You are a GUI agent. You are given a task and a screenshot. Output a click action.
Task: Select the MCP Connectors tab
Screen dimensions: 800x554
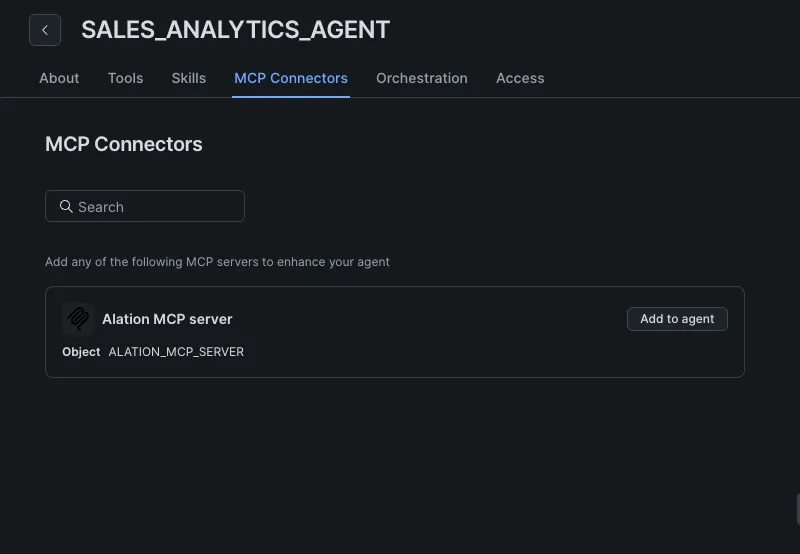(x=291, y=78)
